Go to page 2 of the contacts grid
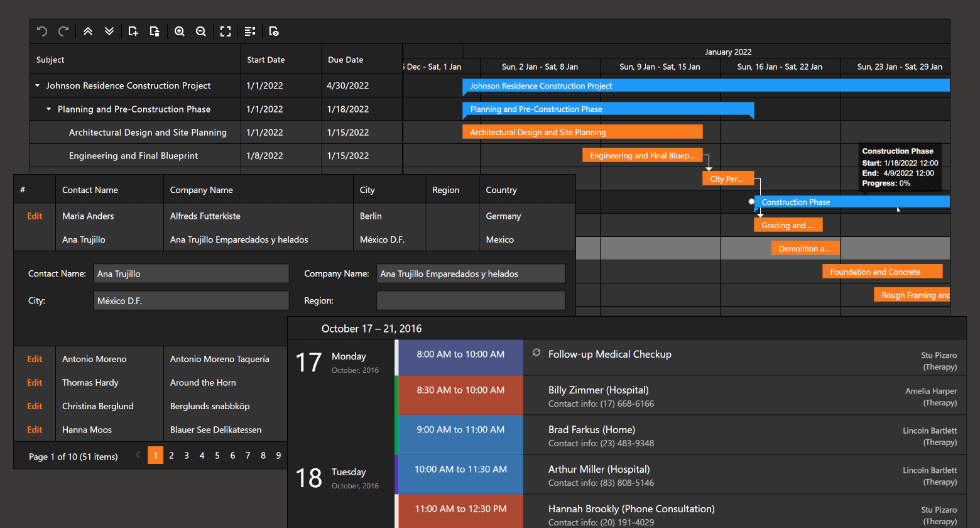 (171, 455)
